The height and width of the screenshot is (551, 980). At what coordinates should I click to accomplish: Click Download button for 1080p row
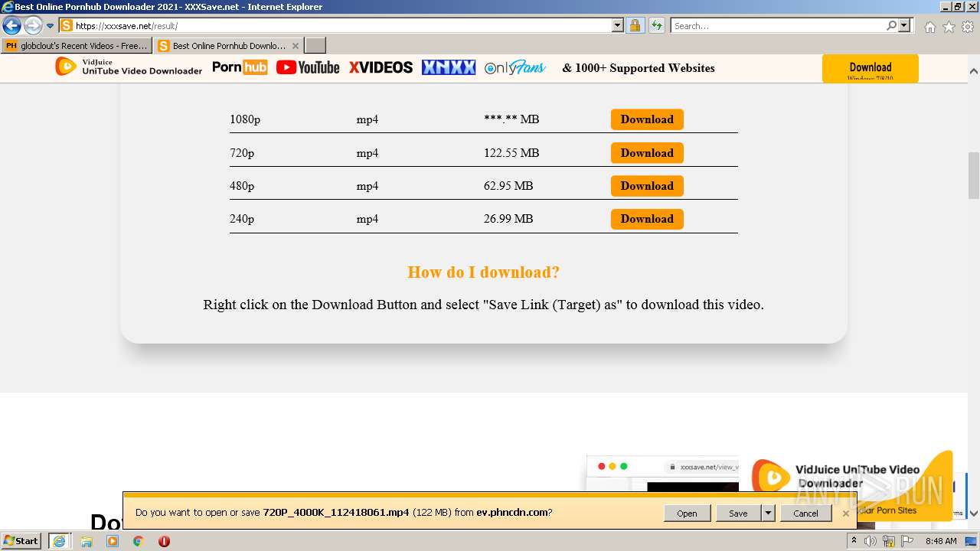[647, 119]
